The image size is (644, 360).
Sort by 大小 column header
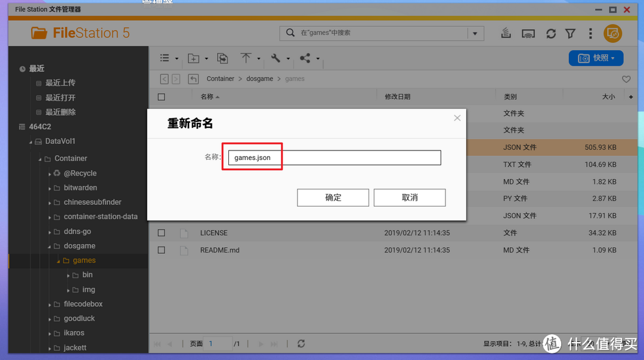[608, 97]
